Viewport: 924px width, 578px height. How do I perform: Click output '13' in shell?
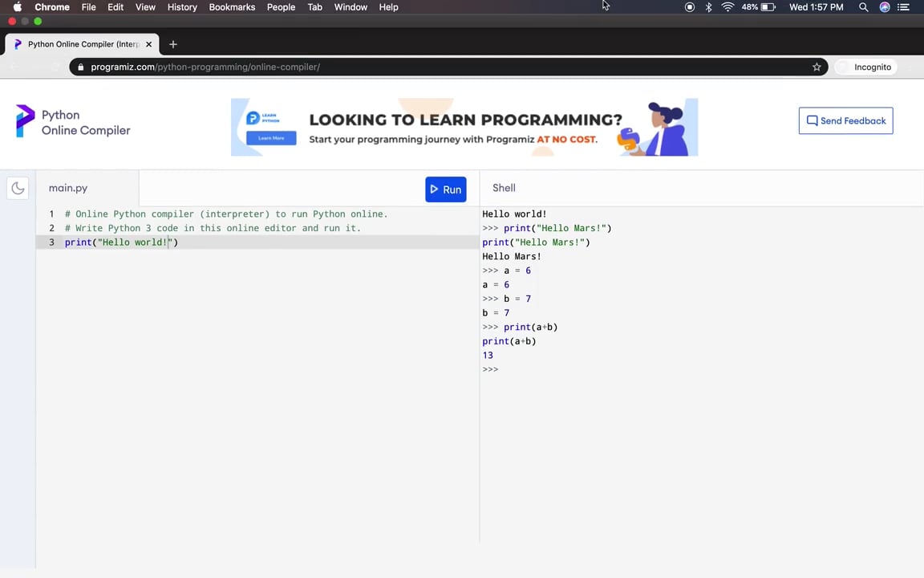click(x=488, y=355)
